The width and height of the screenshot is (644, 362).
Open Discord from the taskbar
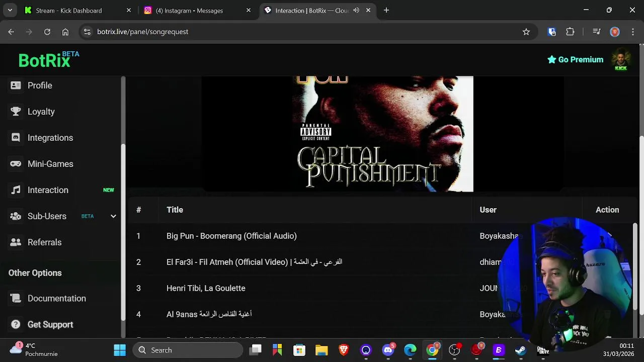tap(388, 350)
